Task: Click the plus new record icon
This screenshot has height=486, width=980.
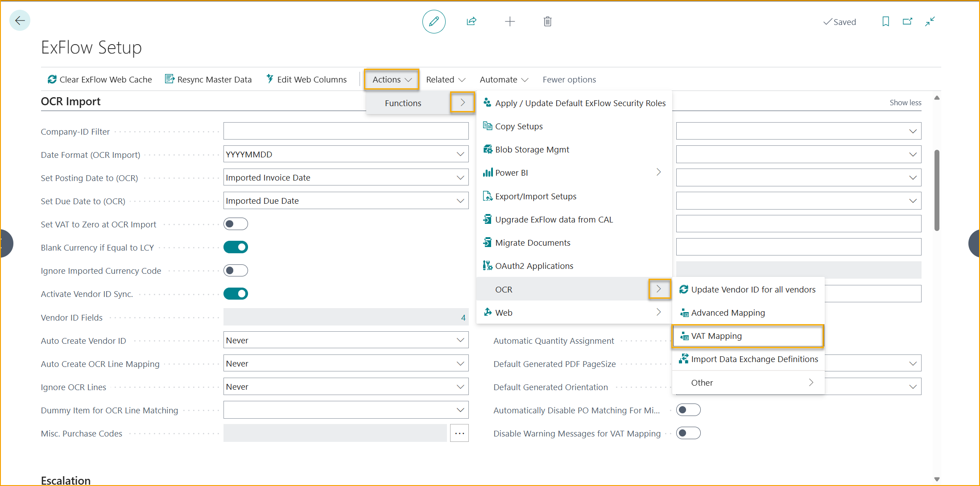Action: (509, 21)
